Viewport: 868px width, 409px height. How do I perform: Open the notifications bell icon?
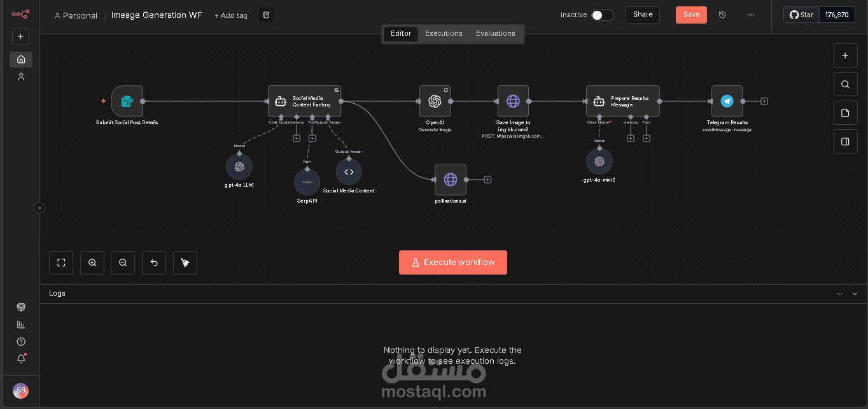click(21, 359)
